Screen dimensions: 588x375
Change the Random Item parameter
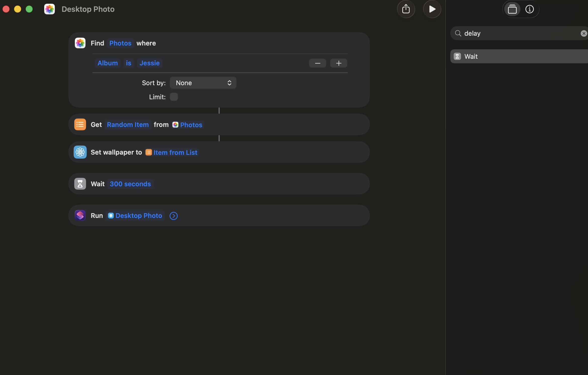[x=128, y=125]
